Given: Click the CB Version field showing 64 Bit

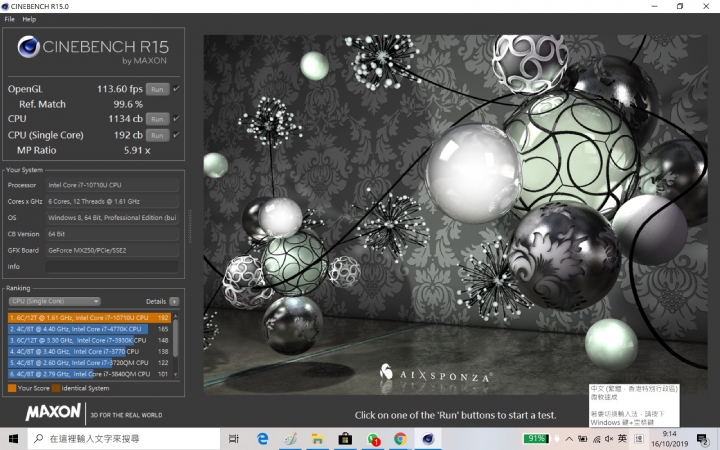Looking at the screenshot, I should pos(112,234).
